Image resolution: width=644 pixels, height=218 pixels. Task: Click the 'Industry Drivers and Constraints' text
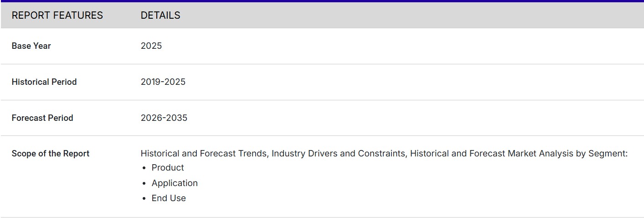(338, 154)
